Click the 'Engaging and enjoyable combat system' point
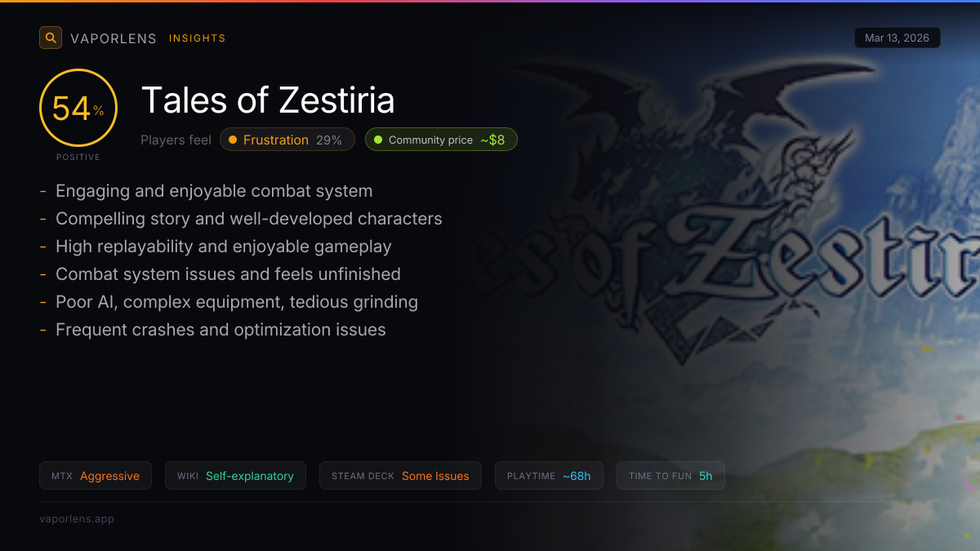The image size is (980, 551). pos(214,191)
